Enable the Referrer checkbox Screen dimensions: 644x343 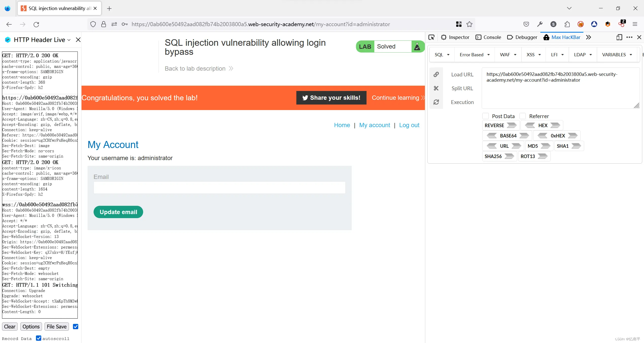tap(523, 116)
